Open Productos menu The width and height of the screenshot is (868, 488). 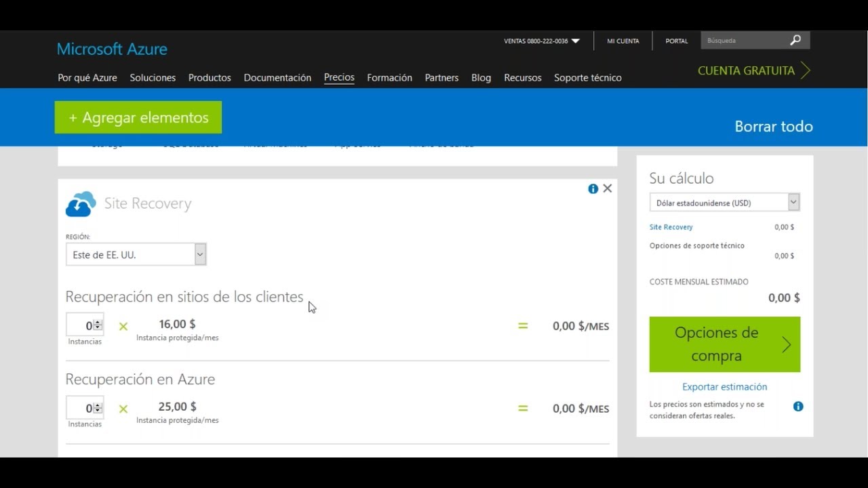click(x=210, y=78)
